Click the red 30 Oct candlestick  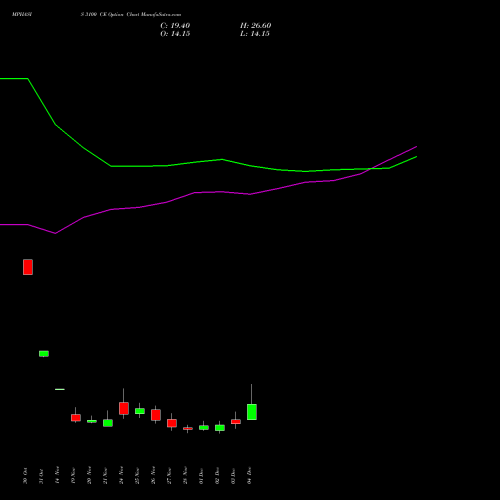click(x=28, y=267)
